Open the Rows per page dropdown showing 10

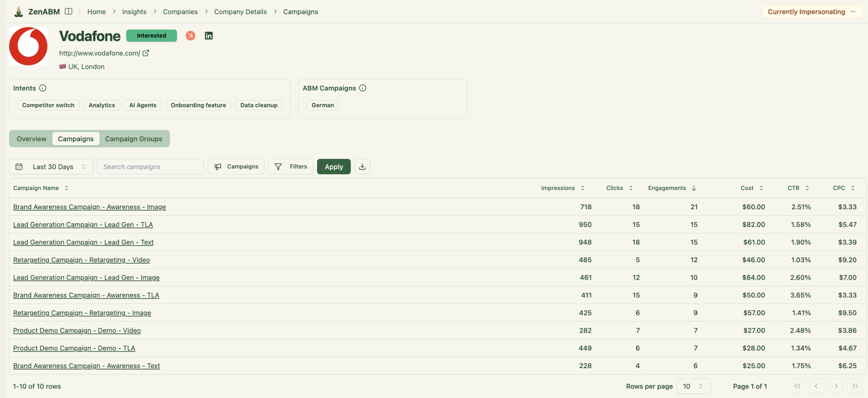(694, 386)
